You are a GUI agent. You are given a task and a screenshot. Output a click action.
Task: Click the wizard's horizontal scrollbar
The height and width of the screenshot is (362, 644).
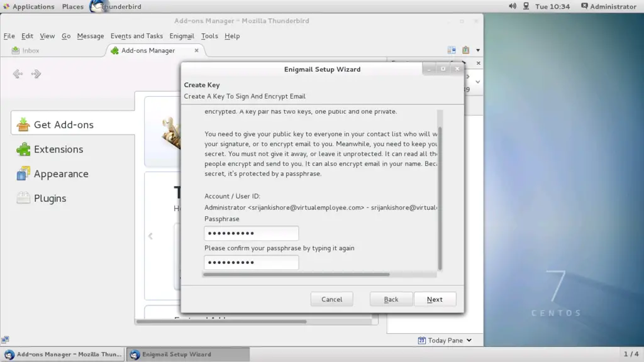tap(296, 274)
